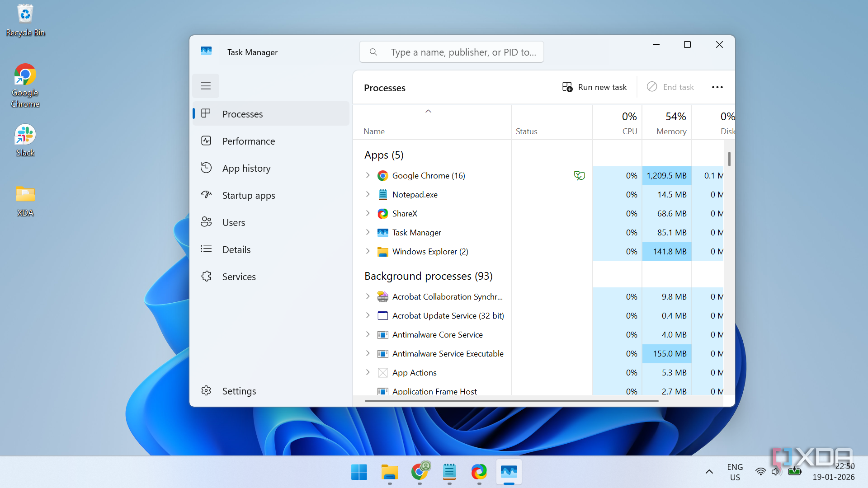868x488 pixels.
Task: Show hidden icons in system tray
Action: pyautogui.click(x=709, y=472)
